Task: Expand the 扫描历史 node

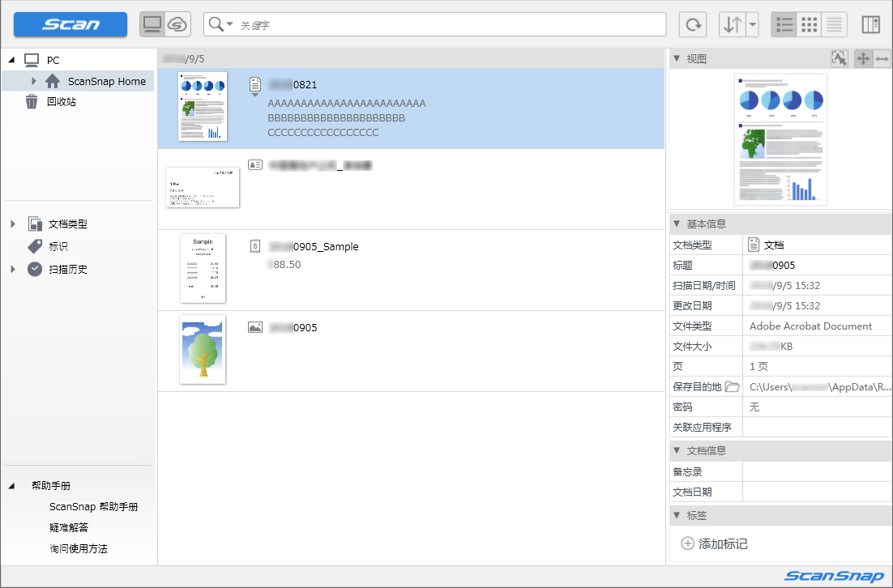Action: pos(12,269)
